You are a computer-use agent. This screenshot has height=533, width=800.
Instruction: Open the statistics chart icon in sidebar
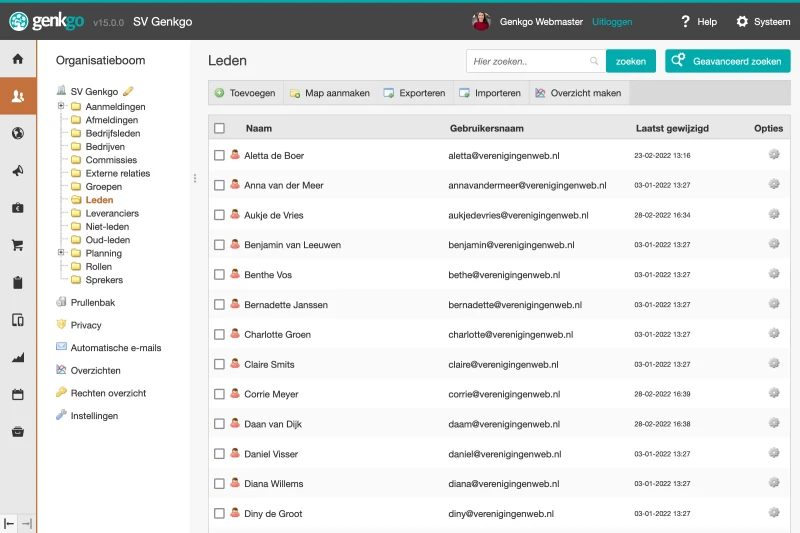(x=17, y=357)
